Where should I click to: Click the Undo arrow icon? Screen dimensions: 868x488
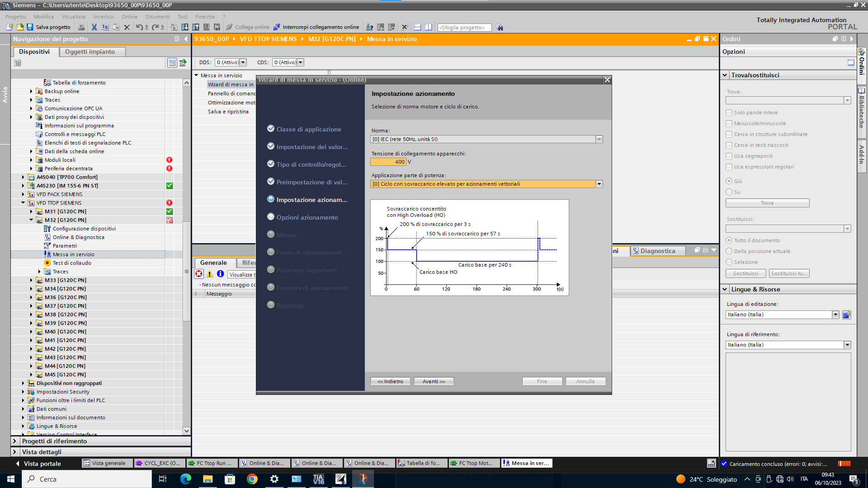point(139,27)
